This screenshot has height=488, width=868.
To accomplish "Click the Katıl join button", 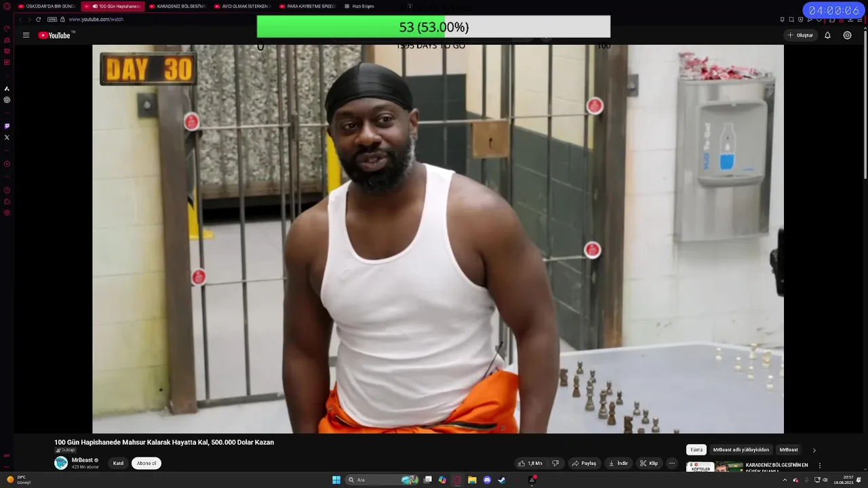I will (x=118, y=464).
